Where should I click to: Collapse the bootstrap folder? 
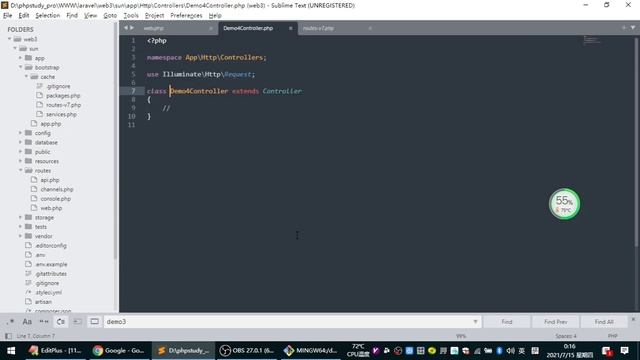20,67
